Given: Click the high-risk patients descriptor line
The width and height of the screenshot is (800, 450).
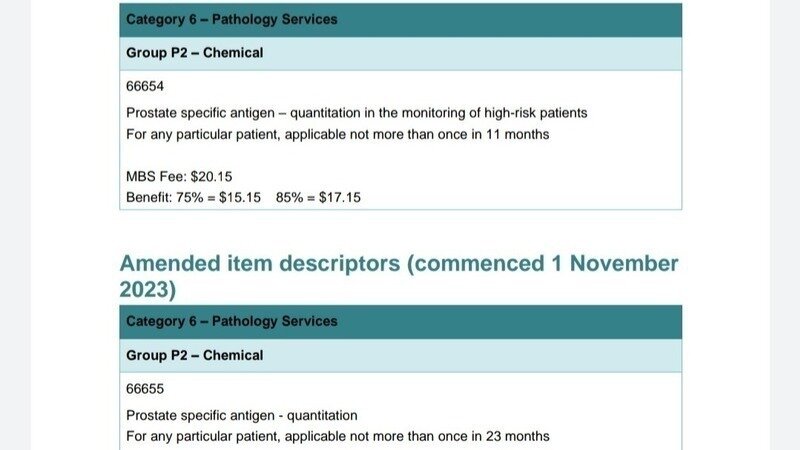Looking at the screenshot, I should tap(356, 113).
